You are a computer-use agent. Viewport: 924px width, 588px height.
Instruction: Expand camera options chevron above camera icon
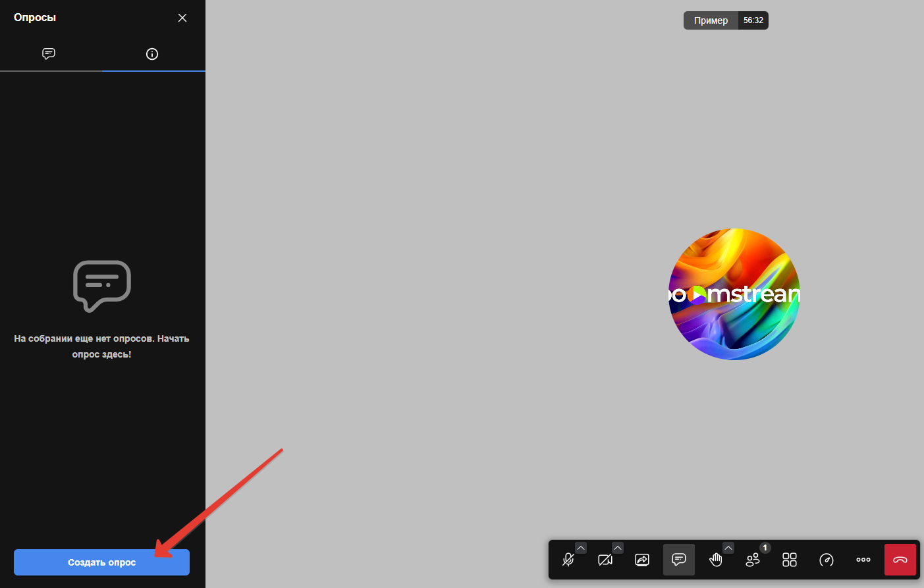click(x=618, y=548)
